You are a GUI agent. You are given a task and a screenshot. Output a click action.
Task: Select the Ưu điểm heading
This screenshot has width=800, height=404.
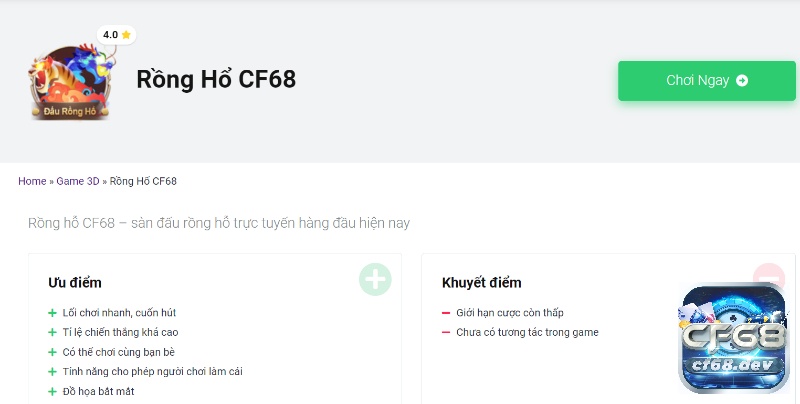pos(75,283)
